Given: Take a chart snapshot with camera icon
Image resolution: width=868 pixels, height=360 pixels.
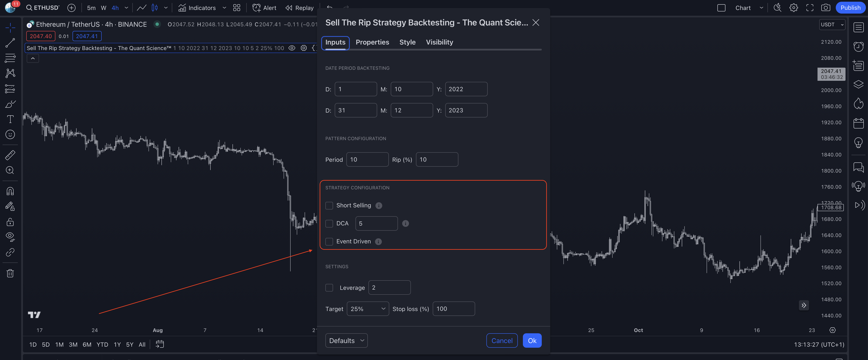Looking at the screenshot, I should pos(825,8).
